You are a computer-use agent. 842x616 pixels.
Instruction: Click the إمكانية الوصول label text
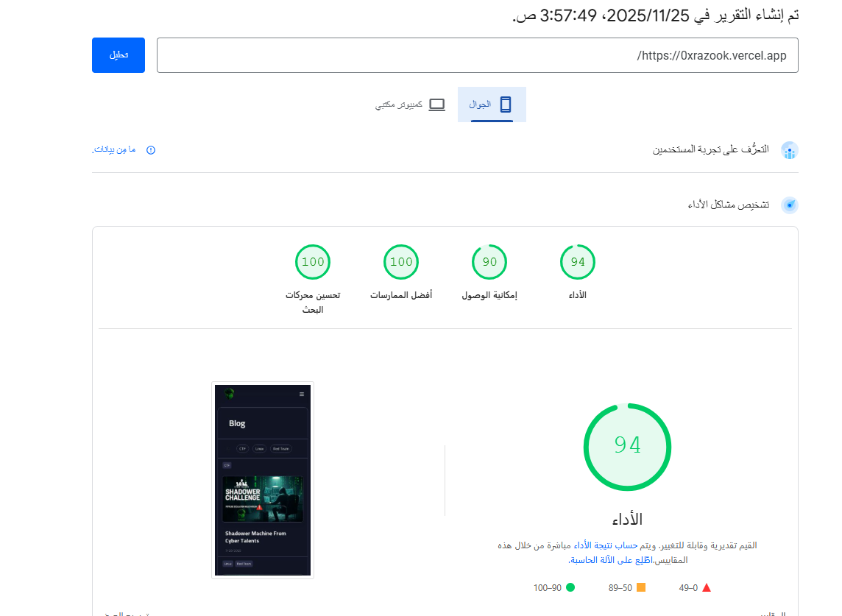[x=489, y=295]
